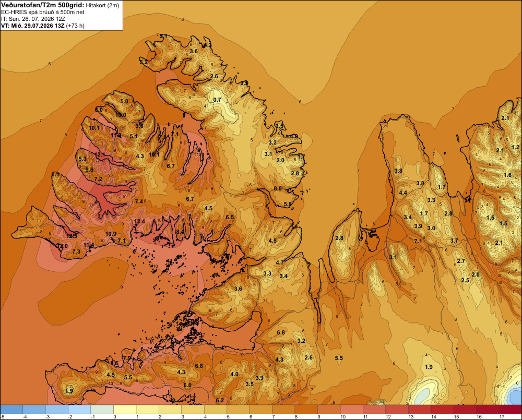Click the '5.0' temperature value on the map
Screen dimensions: 522x420
[x=124, y=101]
